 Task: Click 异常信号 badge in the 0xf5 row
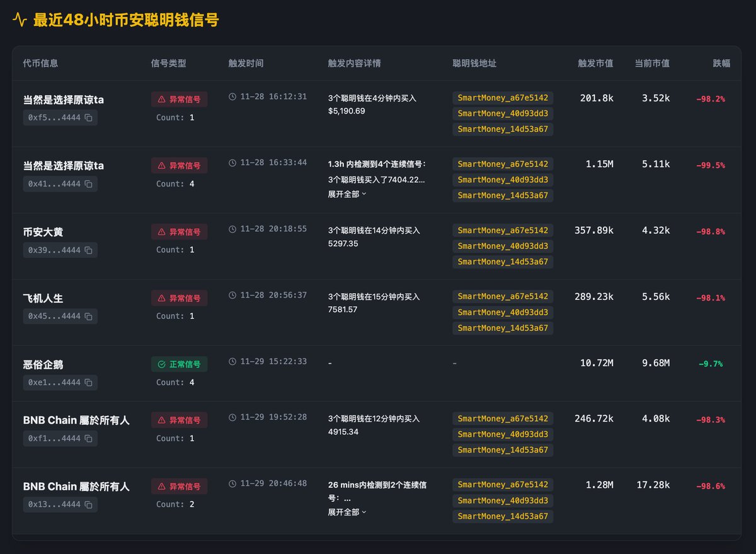coord(179,99)
